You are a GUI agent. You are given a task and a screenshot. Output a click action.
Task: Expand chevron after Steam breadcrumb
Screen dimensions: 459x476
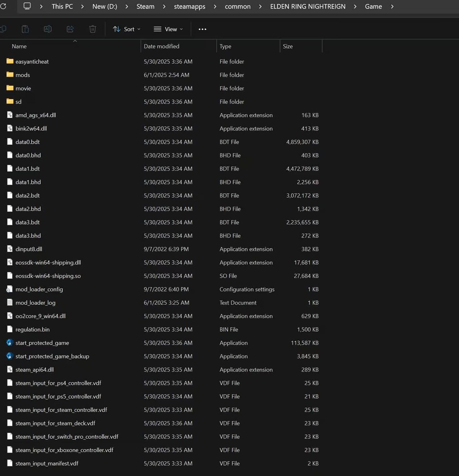click(x=164, y=6)
